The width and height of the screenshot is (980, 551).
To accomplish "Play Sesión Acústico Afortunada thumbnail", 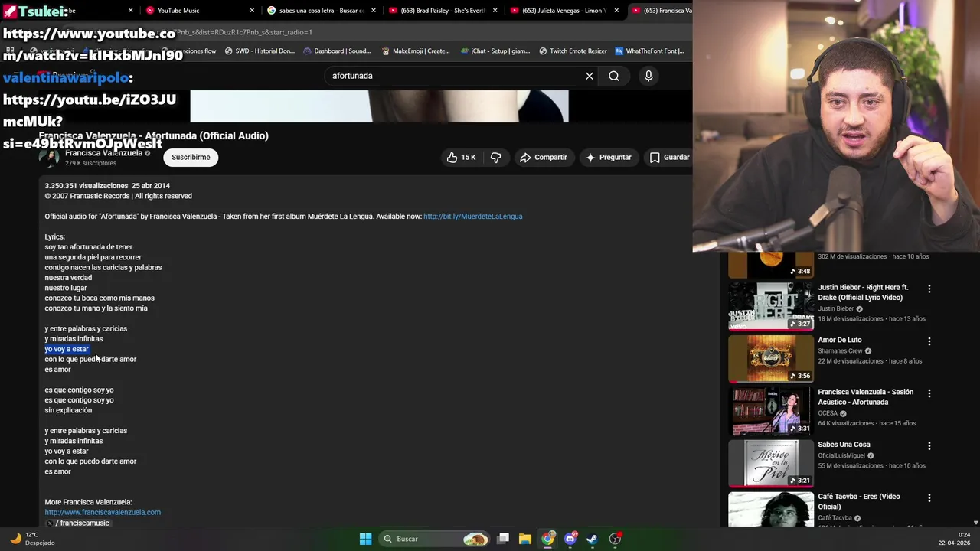I will [x=770, y=410].
